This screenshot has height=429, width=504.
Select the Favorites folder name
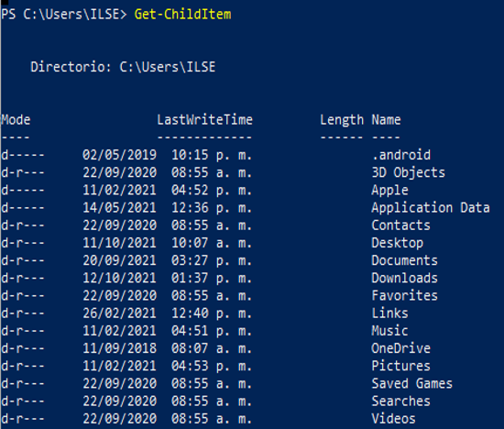pyautogui.click(x=405, y=295)
